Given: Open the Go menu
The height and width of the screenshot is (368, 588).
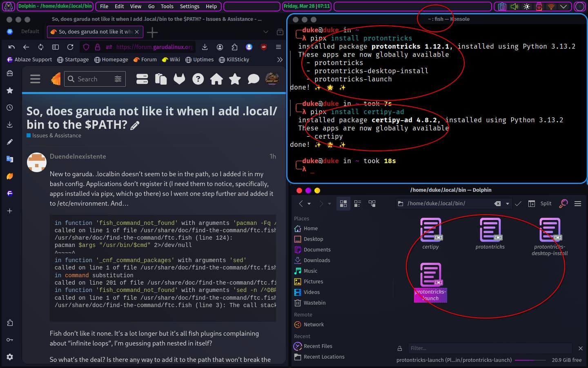Looking at the screenshot, I should (151, 6).
